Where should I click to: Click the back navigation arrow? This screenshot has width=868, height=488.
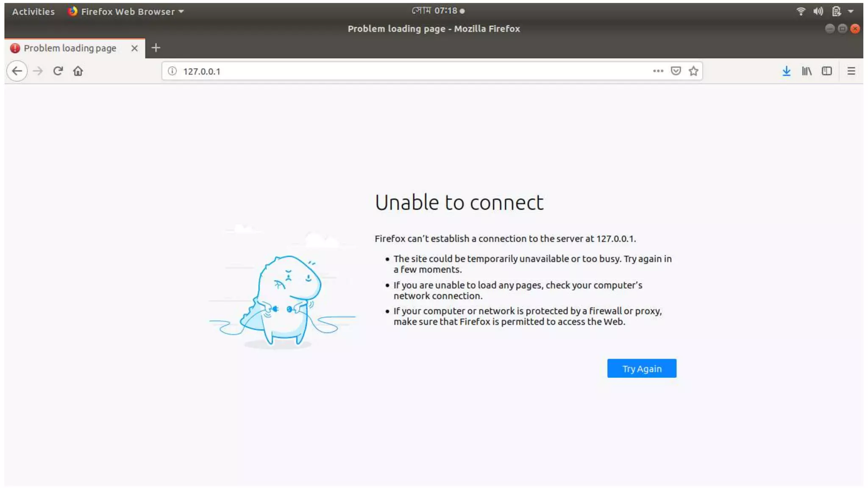[x=17, y=71]
